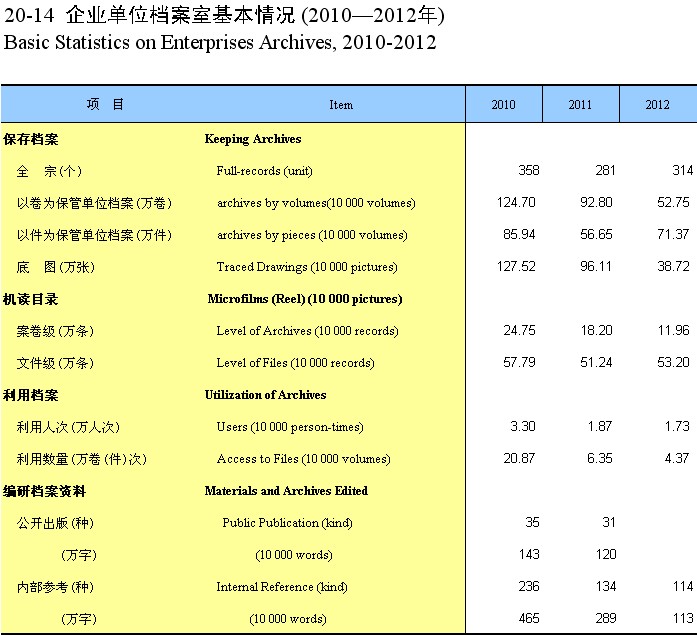The height and width of the screenshot is (635, 697).
Task: Click the 2012 column header
Action: [658, 104]
